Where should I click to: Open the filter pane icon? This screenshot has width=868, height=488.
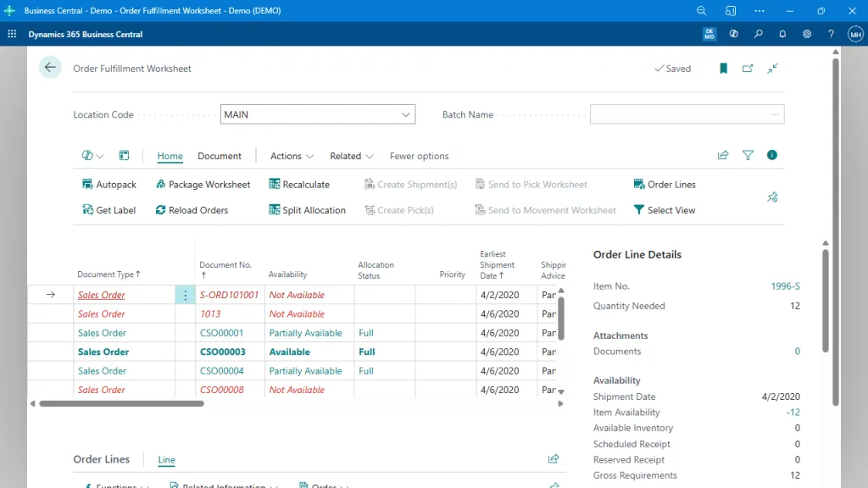pos(748,155)
